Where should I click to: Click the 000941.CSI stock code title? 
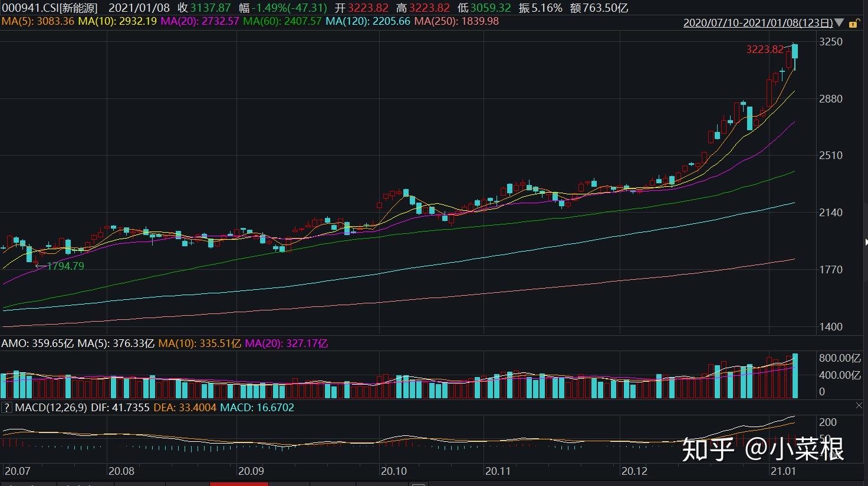pos(49,8)
